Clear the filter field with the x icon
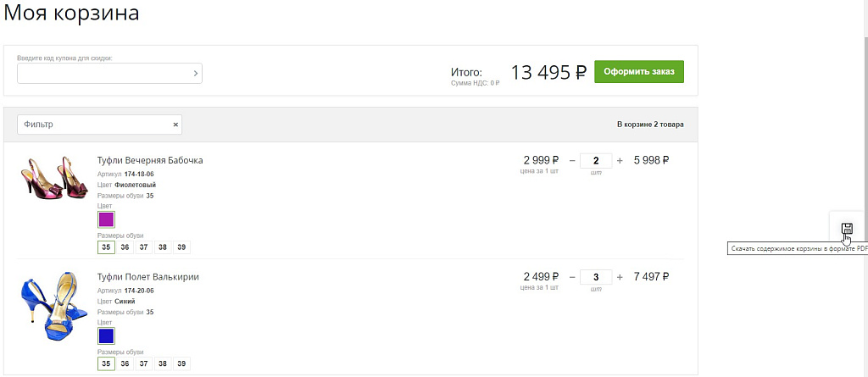Viewport: 868px width, 377px height. click(x=175, y=125)
